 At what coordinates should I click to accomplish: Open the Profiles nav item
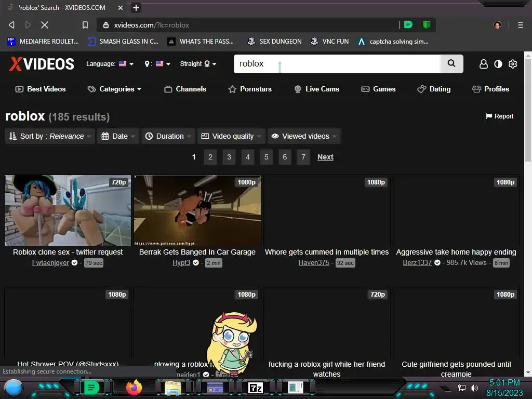click(490, 89)
